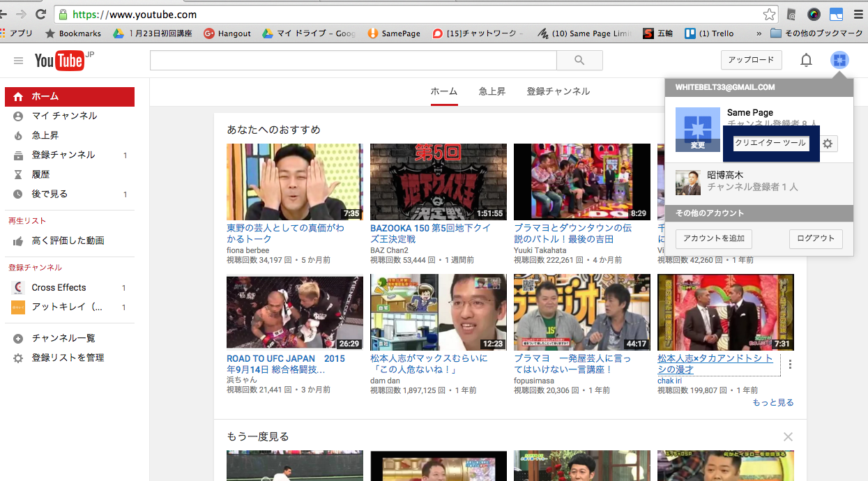This screenshot has width=868, height=481.
Task: Open more options for 松本人志×タカアンドトシ video
Action: click(790, 364)
